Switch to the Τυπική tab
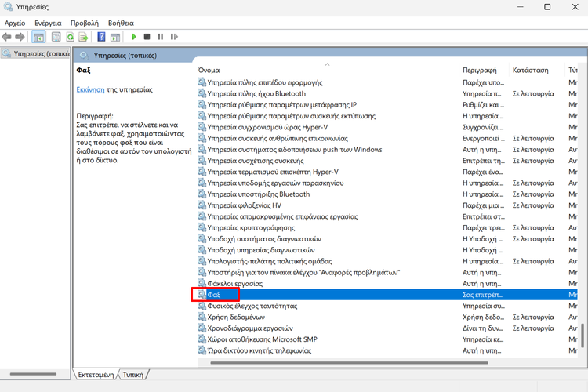588x392 pixels. [x=132, y=375]
